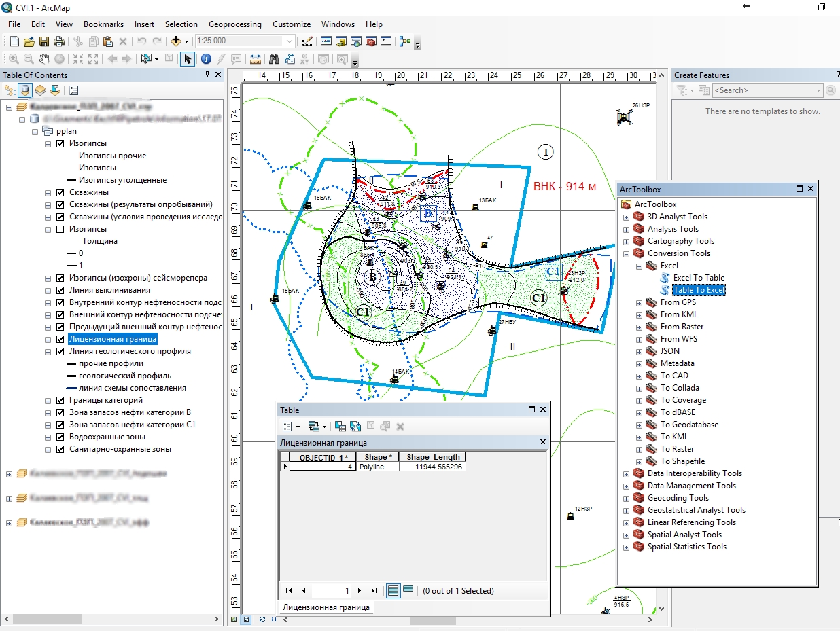The image size is (840, 631).
Task: Open the Python window icon
Action: click(385, 41)
